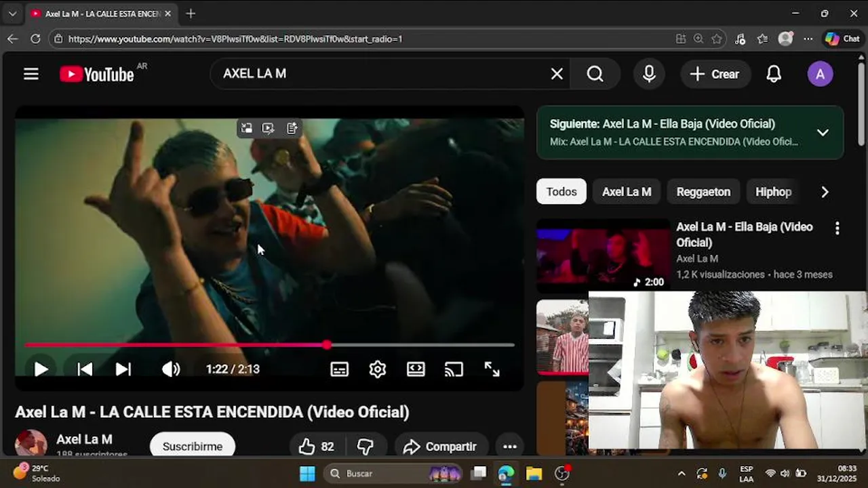Screen dimensions: 868x488
Task: Like the video with 82 likes
Action: [x=315, y=446]
